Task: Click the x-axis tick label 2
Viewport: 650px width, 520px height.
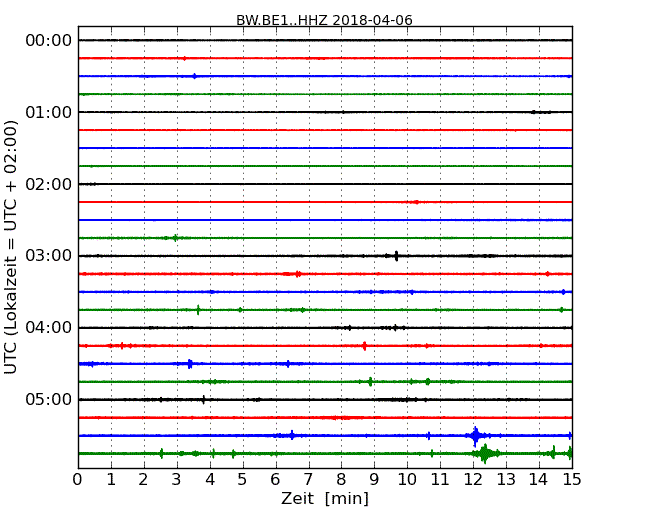Action: pos(143,480)
